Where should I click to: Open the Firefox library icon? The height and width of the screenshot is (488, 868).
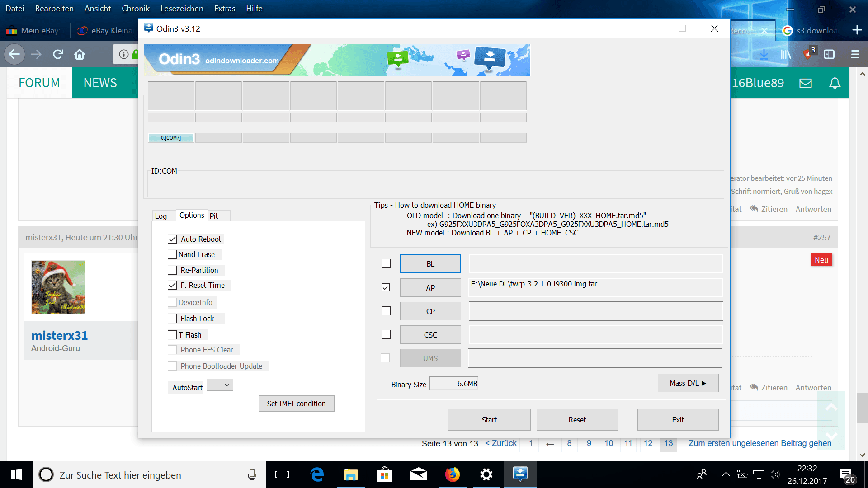pyautogui.click(x=786, y=55)
